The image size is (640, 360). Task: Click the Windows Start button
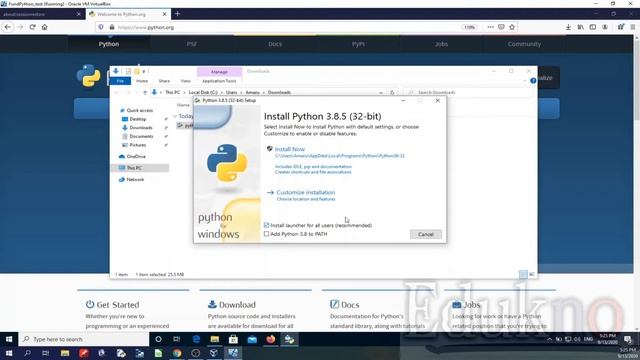tap(9, 339)
